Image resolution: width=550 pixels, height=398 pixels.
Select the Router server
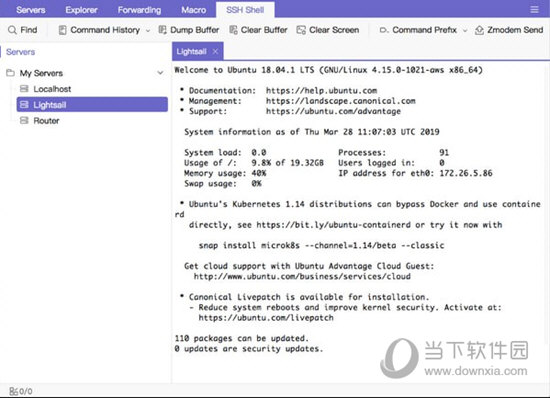click(x=46, y=121)
